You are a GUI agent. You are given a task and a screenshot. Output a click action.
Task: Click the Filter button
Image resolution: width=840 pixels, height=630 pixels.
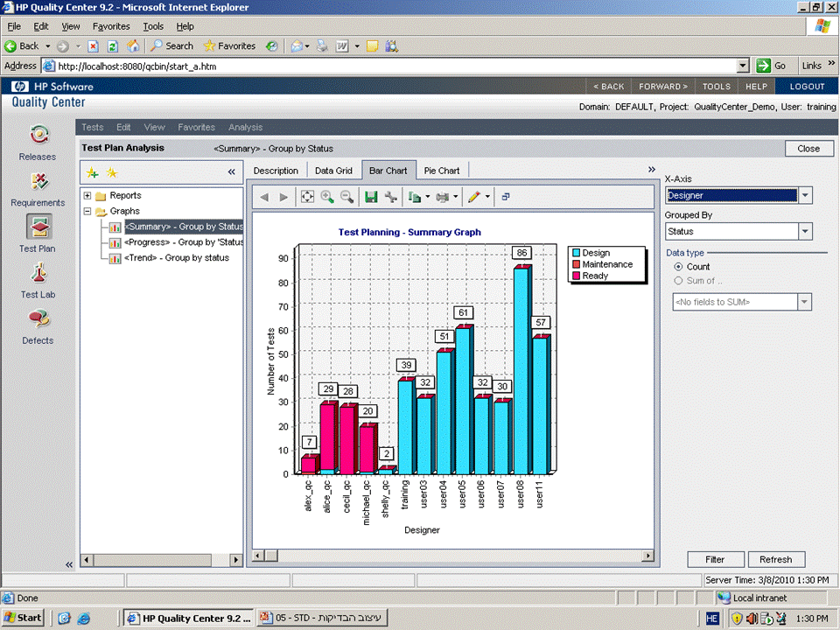pyautogui.click(x=715, y=559)
